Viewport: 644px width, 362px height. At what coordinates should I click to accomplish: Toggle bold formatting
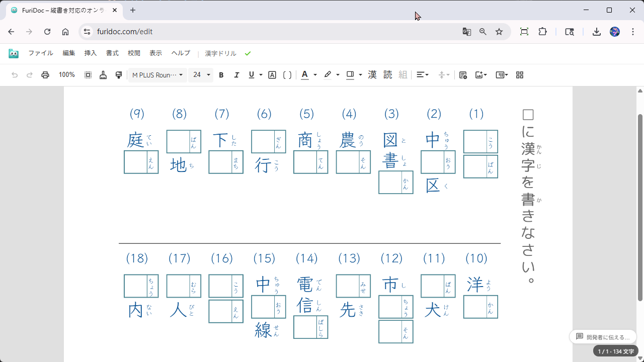(x=221, y=74)
